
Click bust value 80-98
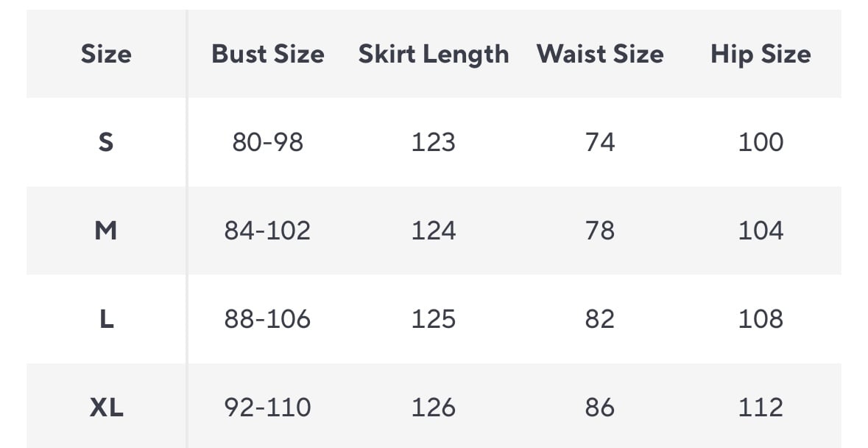click(x=268, y=142)
